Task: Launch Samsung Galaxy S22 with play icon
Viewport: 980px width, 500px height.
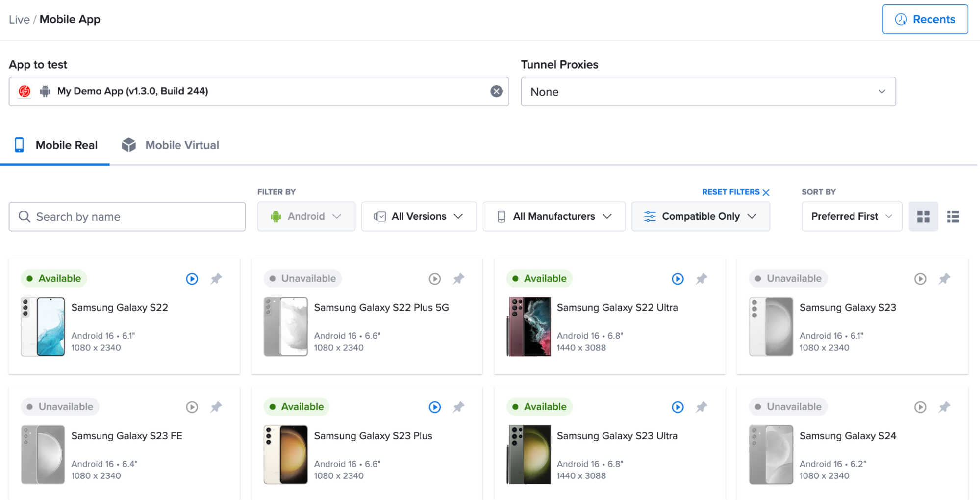Action: (192, 279)
